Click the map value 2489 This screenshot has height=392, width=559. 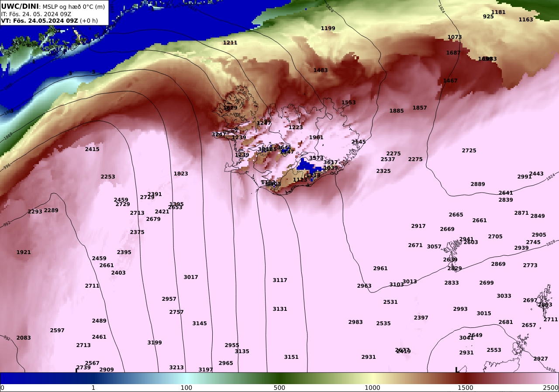coord(99,321)
